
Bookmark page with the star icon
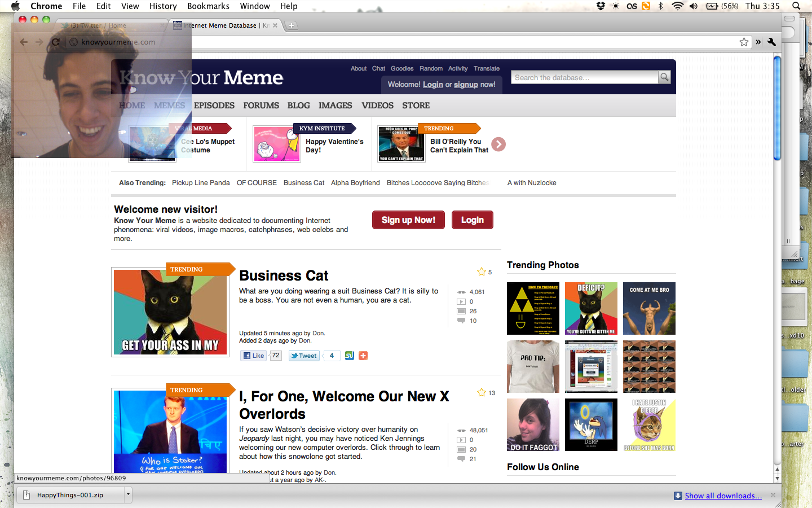(x=744, y=42)
